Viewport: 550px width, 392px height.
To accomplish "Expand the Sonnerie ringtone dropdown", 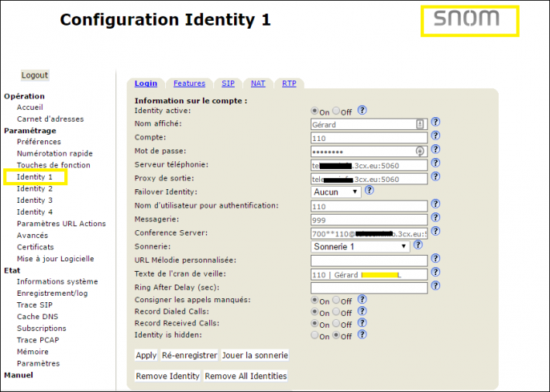I will coord(360,246).
